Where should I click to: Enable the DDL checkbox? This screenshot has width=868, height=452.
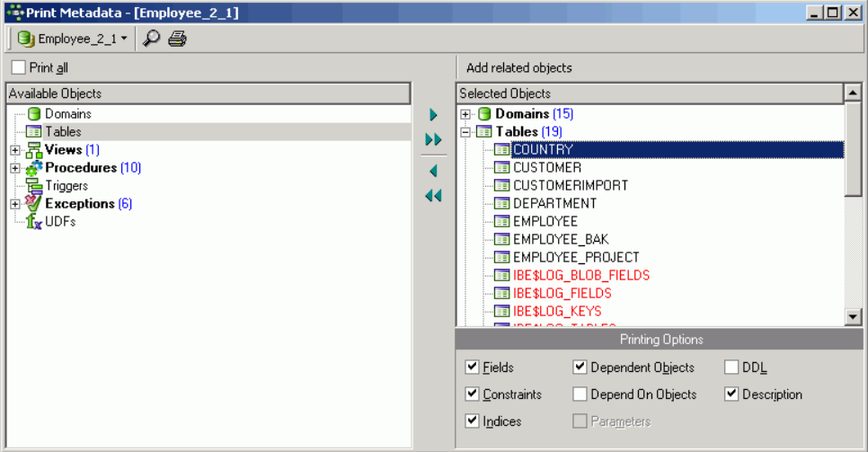pyautogui.click(x=731, y=368)
